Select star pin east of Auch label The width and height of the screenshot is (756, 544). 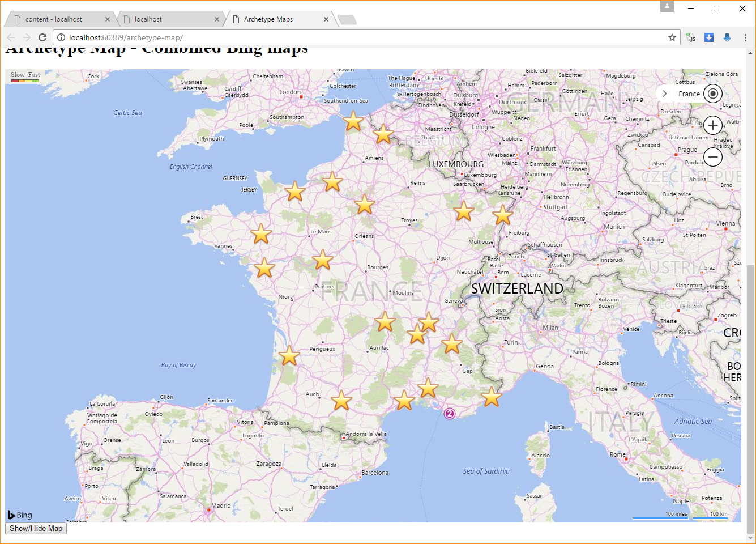click(341, 400)
